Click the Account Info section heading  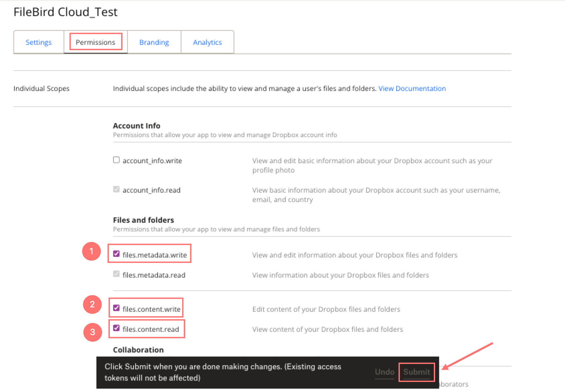(137, 126)
